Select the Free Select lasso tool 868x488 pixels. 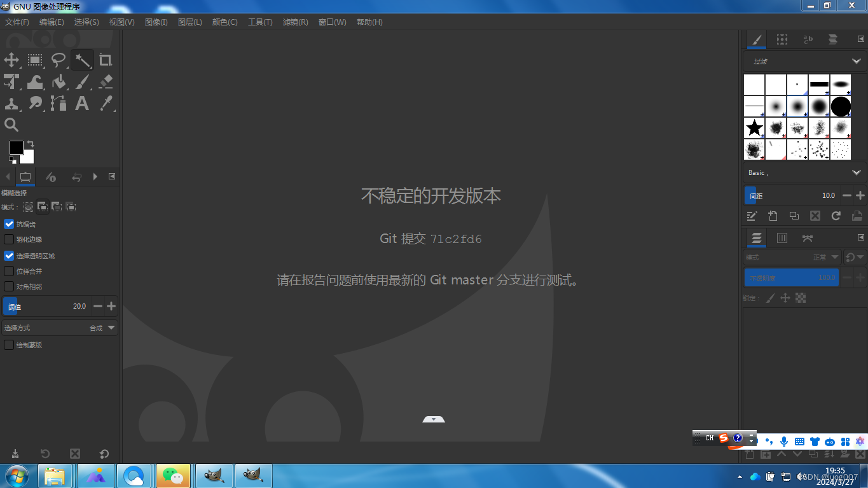(59, 60)
